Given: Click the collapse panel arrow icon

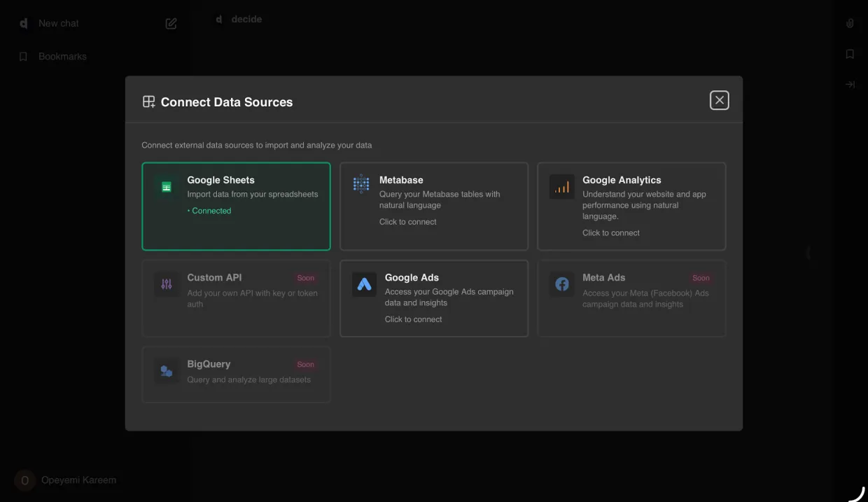Looking at the screenshot, I should [x=850, y=84].
